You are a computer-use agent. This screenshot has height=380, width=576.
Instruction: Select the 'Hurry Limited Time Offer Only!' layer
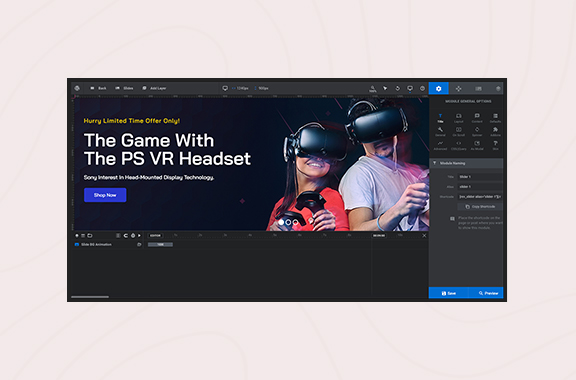click(x=132, y=121)
